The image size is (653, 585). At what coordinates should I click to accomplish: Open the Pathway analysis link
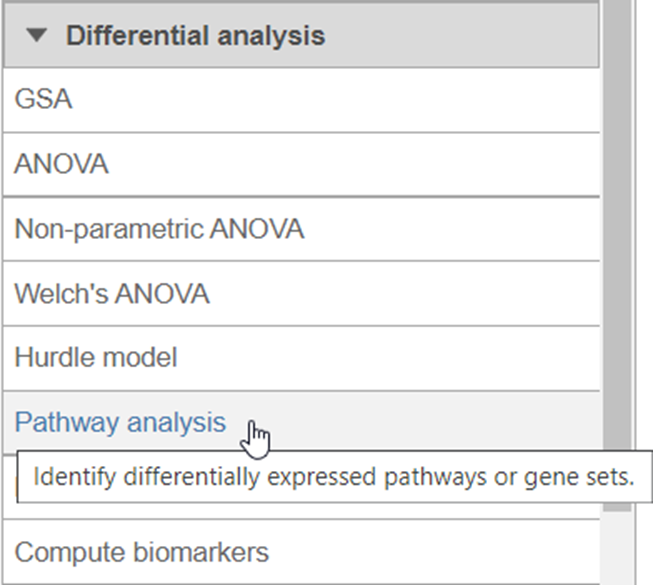pos(120,422)
